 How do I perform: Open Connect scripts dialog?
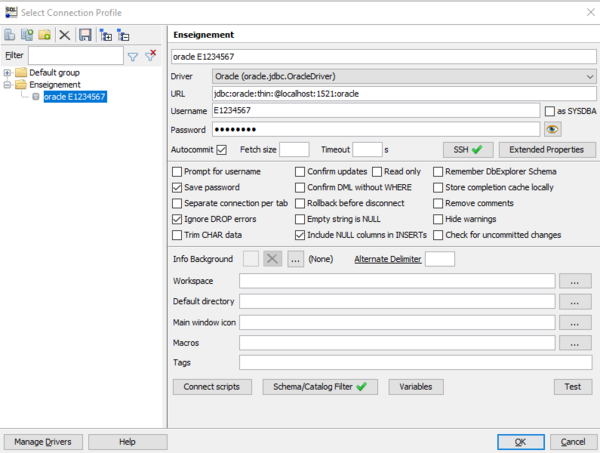(212, 387)
